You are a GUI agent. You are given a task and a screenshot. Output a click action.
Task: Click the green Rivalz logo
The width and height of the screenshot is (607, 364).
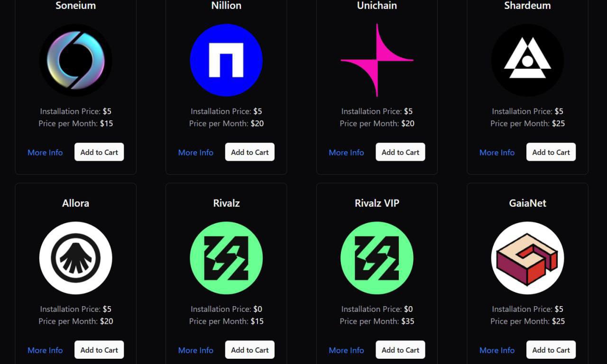pos(226,258)
